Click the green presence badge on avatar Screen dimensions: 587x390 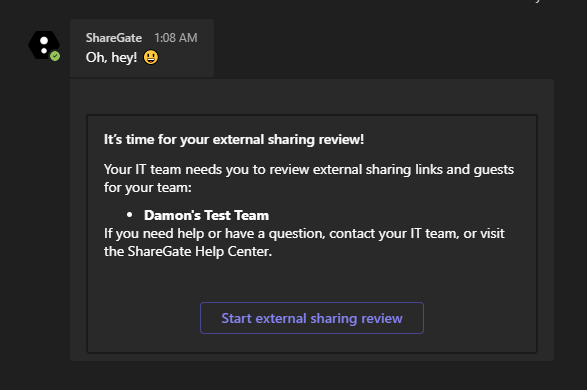[x=55, y=56]
